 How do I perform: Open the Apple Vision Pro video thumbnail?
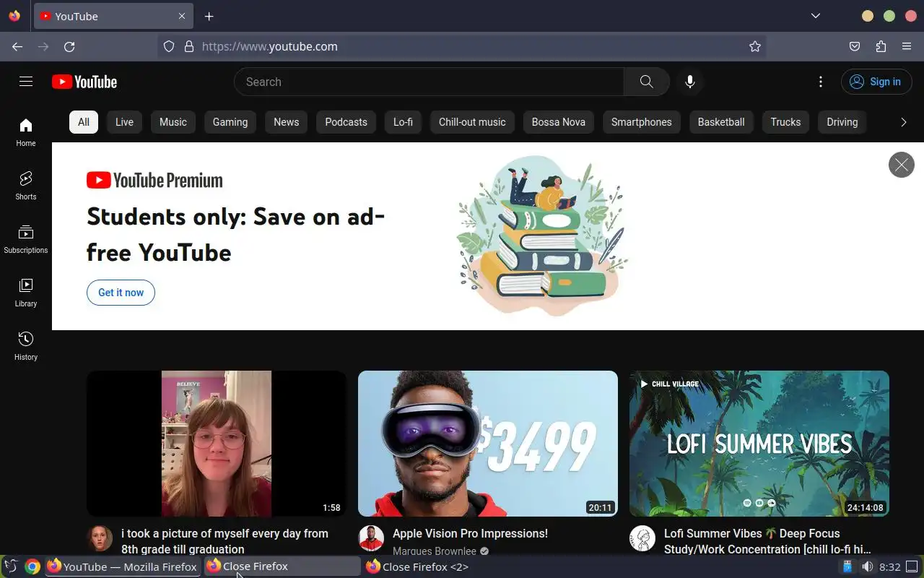[488, 444]
